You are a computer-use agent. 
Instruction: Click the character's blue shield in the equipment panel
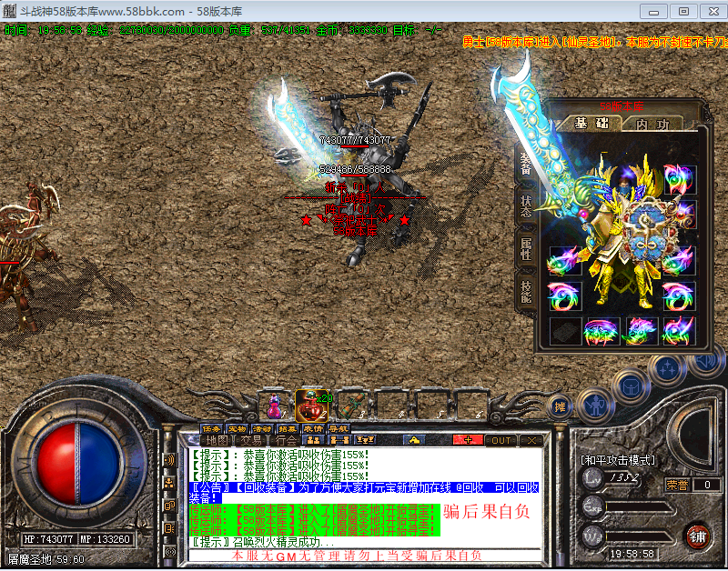(x=648, y=235)
